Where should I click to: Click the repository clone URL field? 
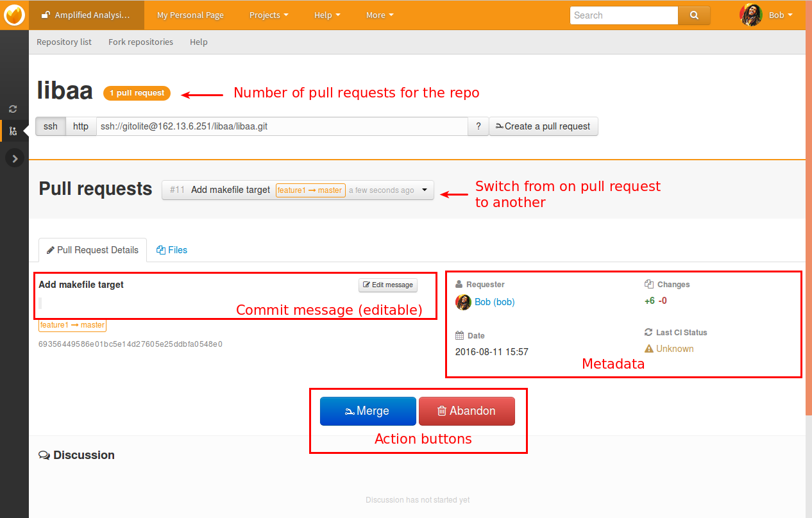[282, 126]
